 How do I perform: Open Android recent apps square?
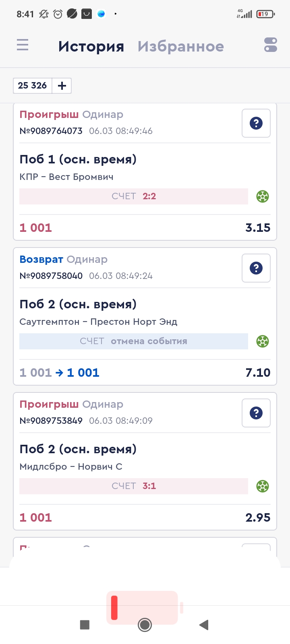pos(85,625)
